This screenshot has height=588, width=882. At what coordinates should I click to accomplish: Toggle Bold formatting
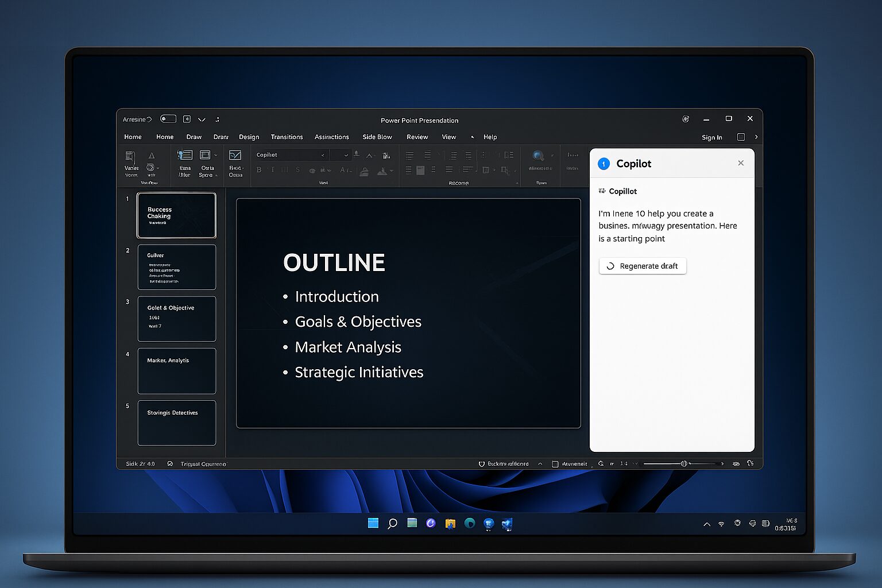[x=259, y=170]
